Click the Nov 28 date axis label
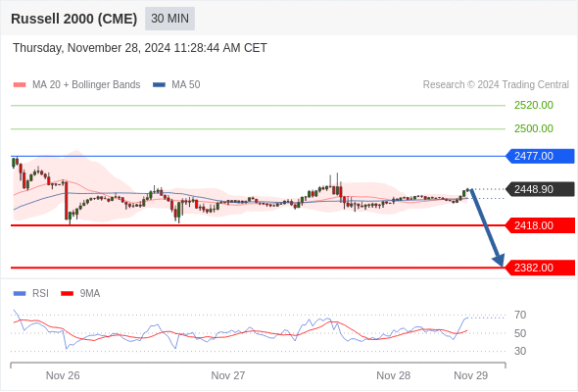 [x=393, y=375]
